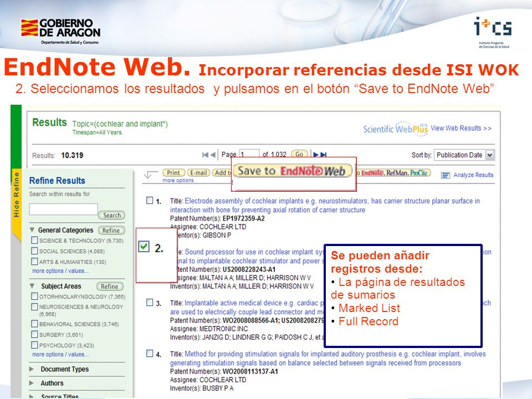Check the Psychology subject area

[34, 345]
